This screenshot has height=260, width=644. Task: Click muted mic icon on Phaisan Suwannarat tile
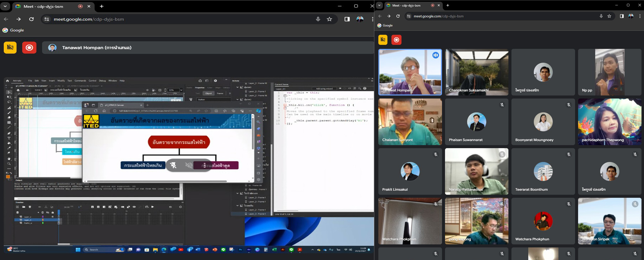(502, 105)
